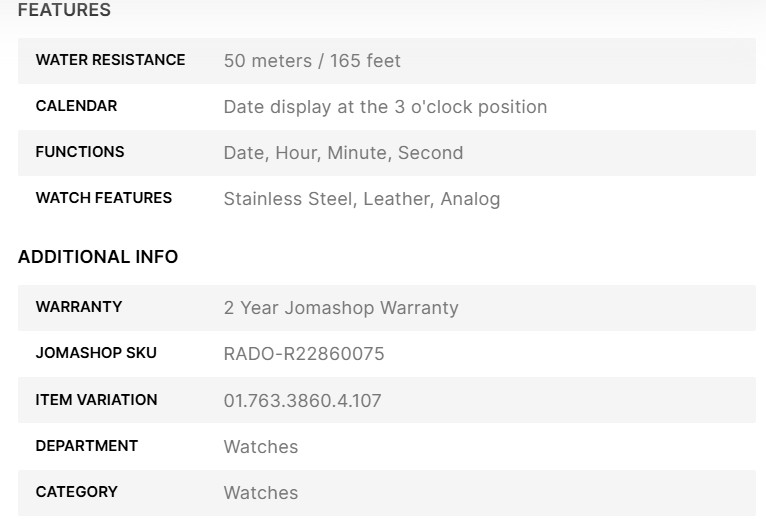The width and height of the screenshot is (766, 522).
Task: Select the Stainless Steel, Leather, Analog value
Action: pos(361,199)
